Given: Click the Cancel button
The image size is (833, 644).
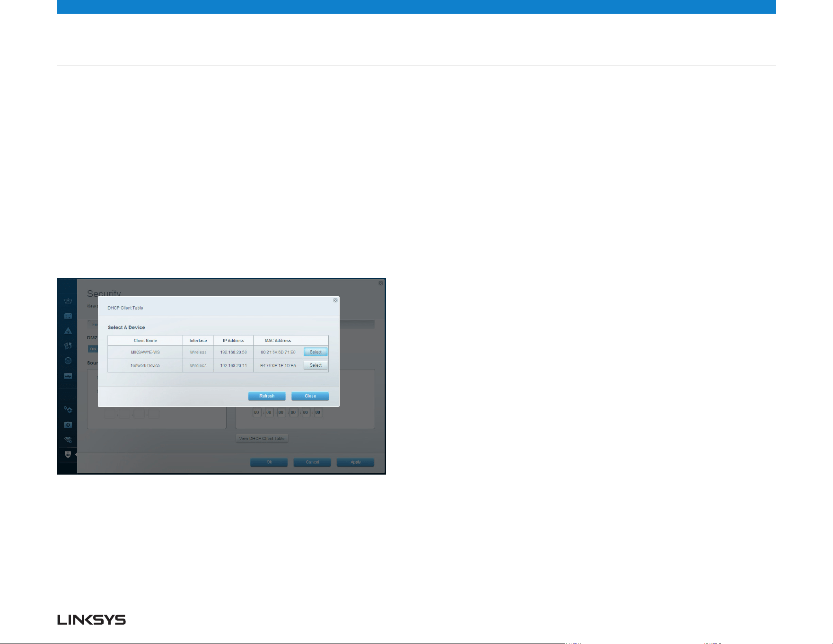Looking at the screenshot, I should 312,462.
